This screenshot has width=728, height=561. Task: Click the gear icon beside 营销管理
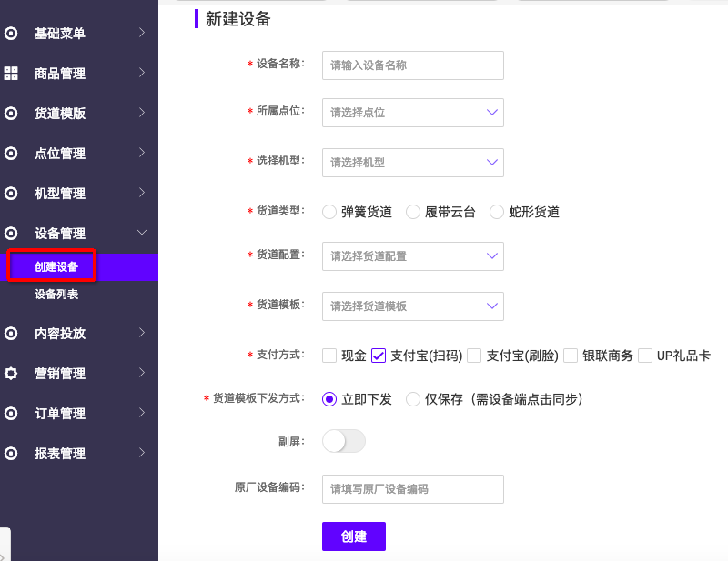click(11, 373)
